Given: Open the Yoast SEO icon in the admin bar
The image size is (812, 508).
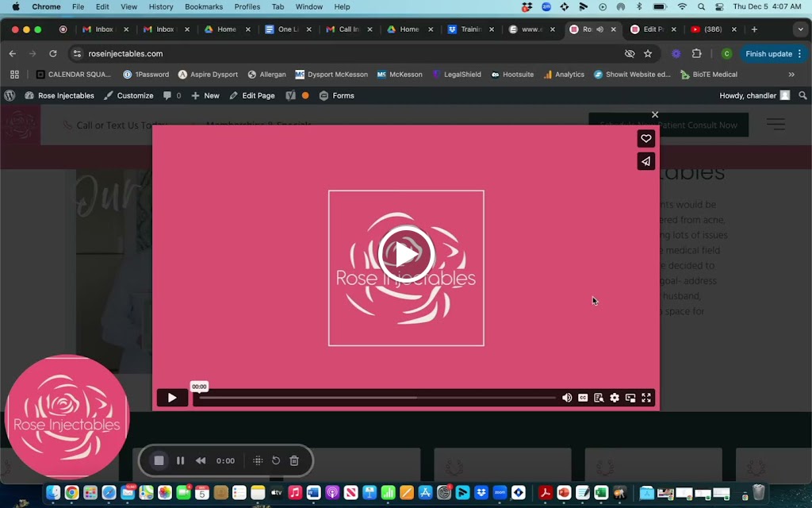Looking at the screenshot, I should [x=290, y=95].
